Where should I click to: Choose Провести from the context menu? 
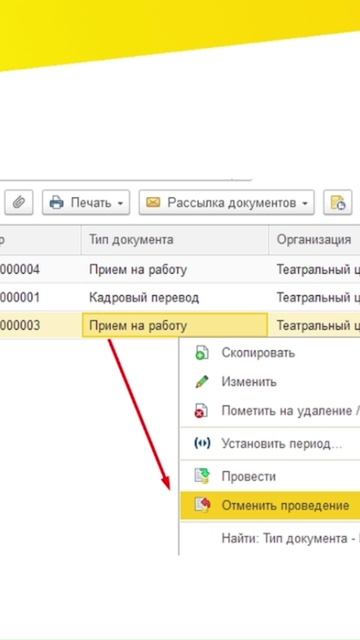[x=270, y=476]
